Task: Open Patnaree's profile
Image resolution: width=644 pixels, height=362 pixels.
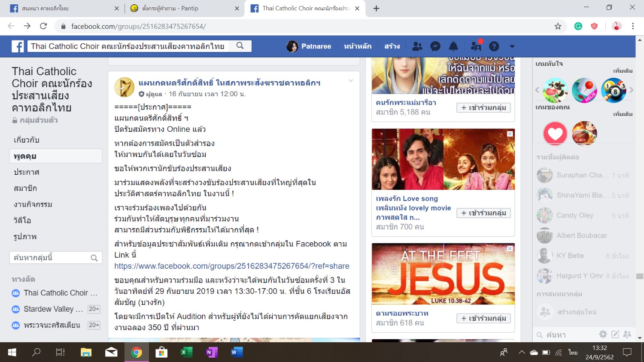Action: tap(309, 46)
